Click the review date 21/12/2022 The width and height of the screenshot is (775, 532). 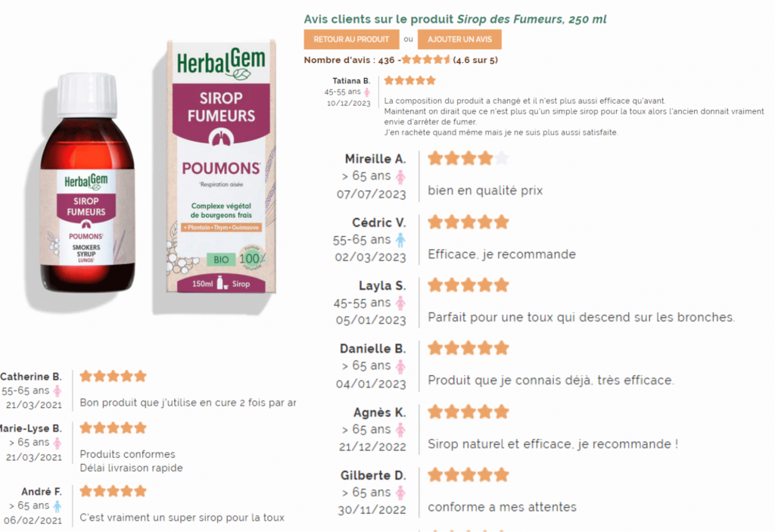click(x=372, y=447)
